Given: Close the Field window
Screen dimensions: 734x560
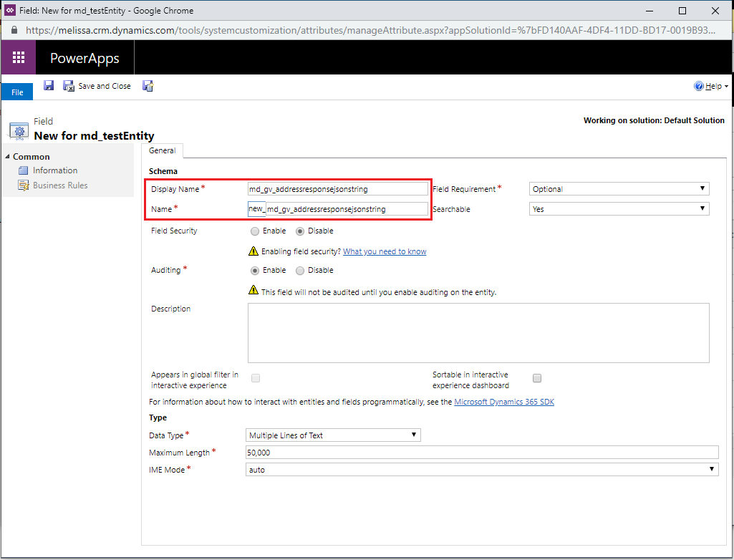Looking at the screenshot, I should point(715,10).
